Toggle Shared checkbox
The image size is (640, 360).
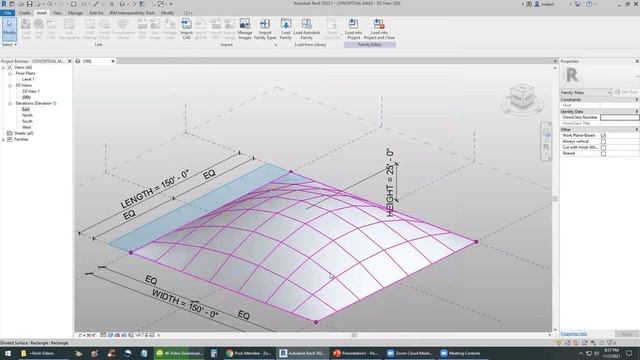click(x=603, y=154)
